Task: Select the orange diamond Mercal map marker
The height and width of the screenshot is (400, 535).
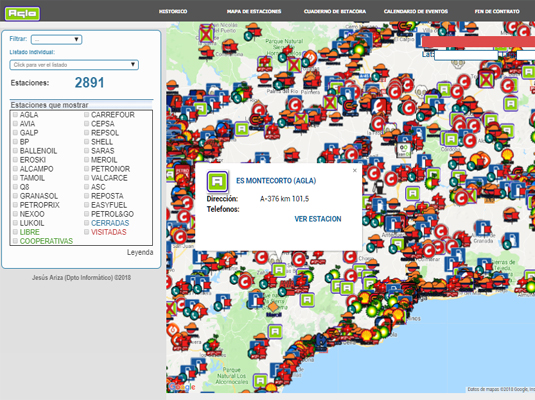Action: click(x=273, y=306)
